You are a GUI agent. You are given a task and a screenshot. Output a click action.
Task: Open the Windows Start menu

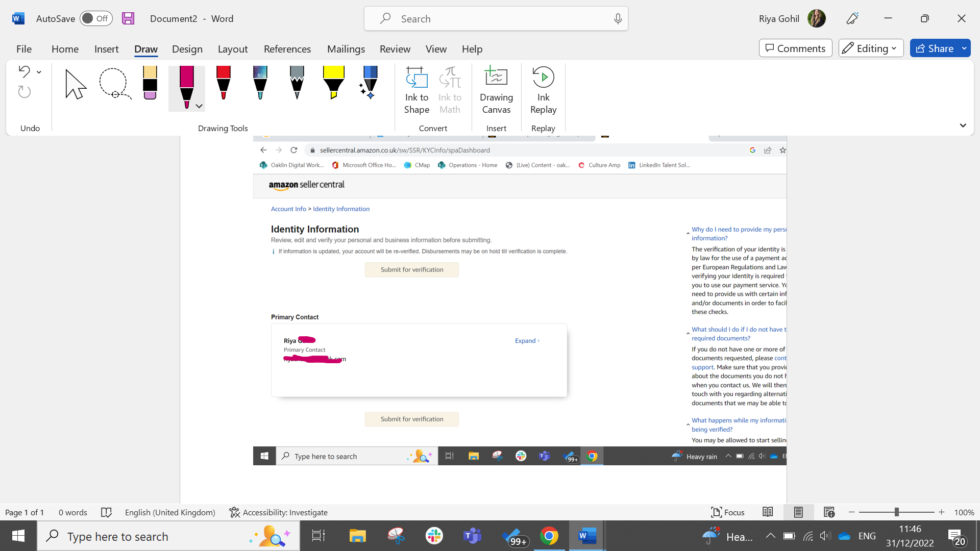[x=18, y=536]
